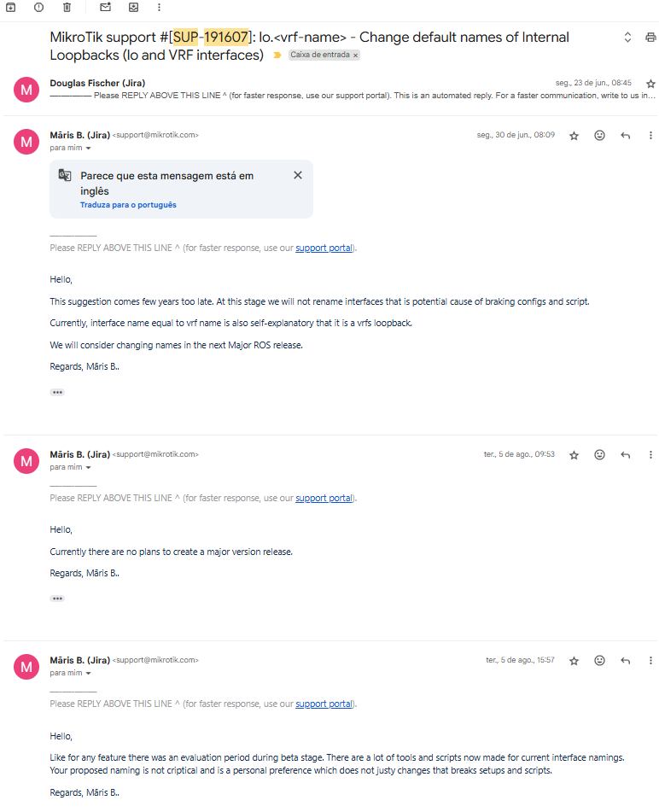Remove the 'Caixa de entrada' label
Screen dimensions: 659x812
[x=356, y=55]
